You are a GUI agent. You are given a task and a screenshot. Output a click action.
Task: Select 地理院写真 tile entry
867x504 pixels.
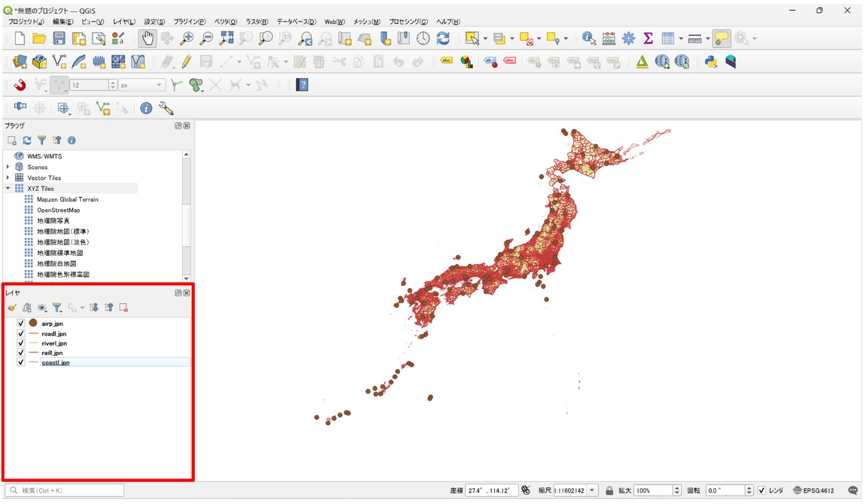[x=53, y=221]
